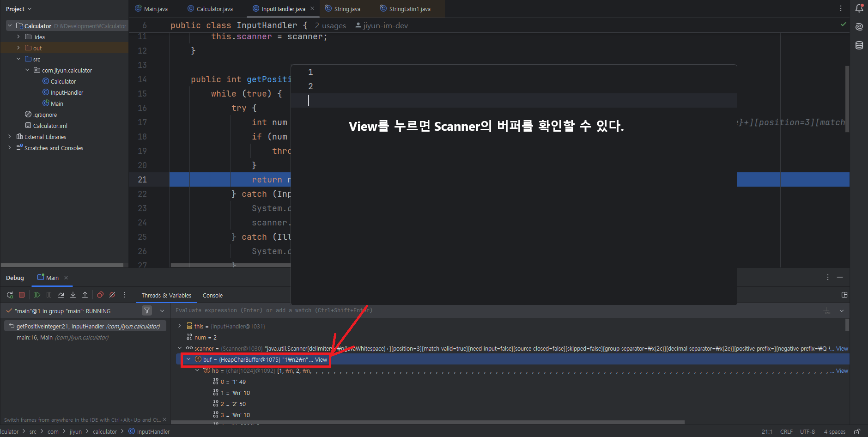868x437 pixels.
Task: Expand External Libraries node
Action: [x=9, y=136]
